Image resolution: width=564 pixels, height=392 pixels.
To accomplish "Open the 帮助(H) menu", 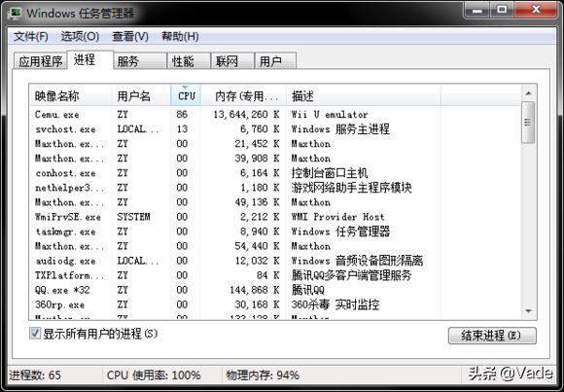I will [x=180, y=36].
